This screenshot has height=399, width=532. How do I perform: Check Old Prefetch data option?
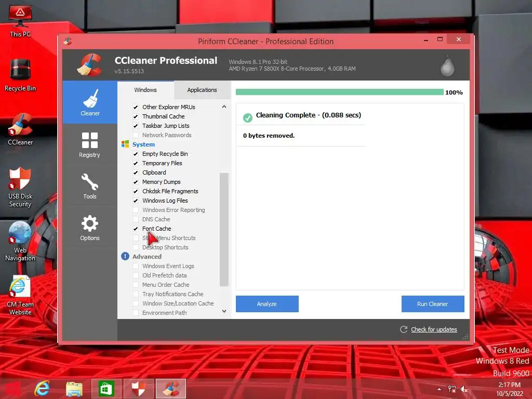136,275
